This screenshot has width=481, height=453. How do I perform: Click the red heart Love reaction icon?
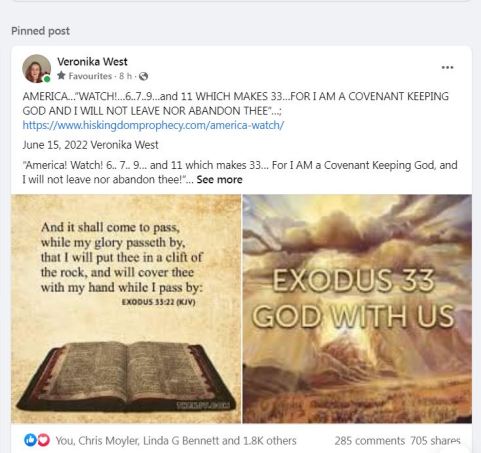[x=43, y=440]
